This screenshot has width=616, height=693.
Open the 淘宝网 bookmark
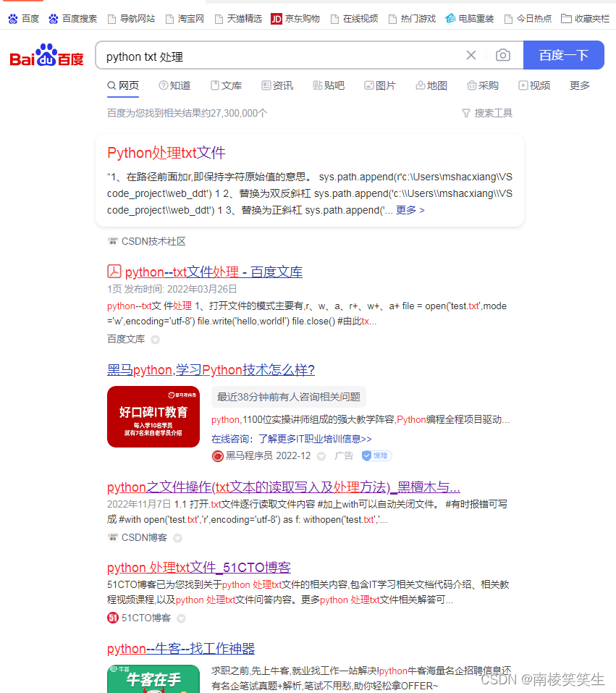[x=185, y=19]
